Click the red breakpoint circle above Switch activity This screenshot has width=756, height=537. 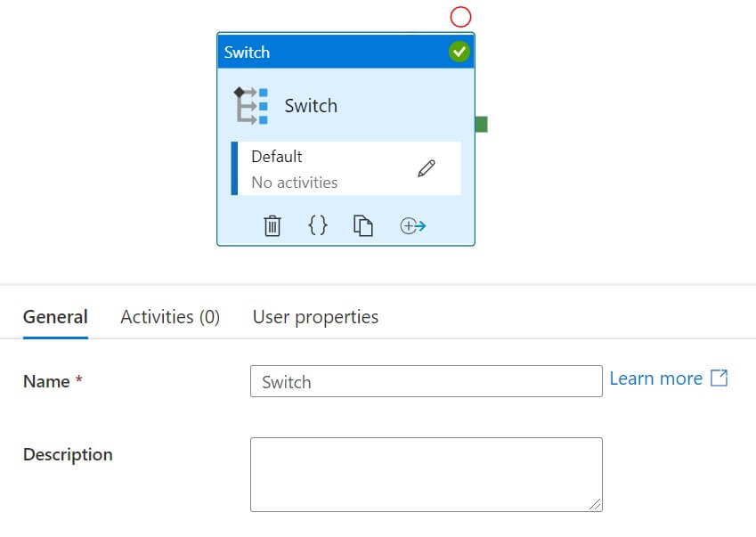click(x=460, y=16)
